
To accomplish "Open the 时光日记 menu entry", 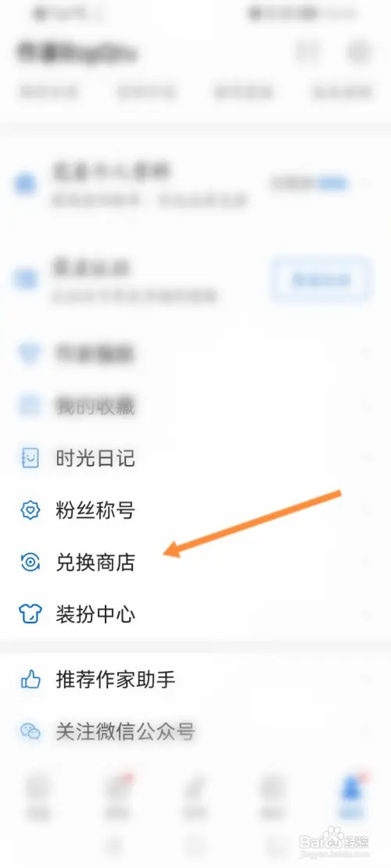I will (195, 459).
